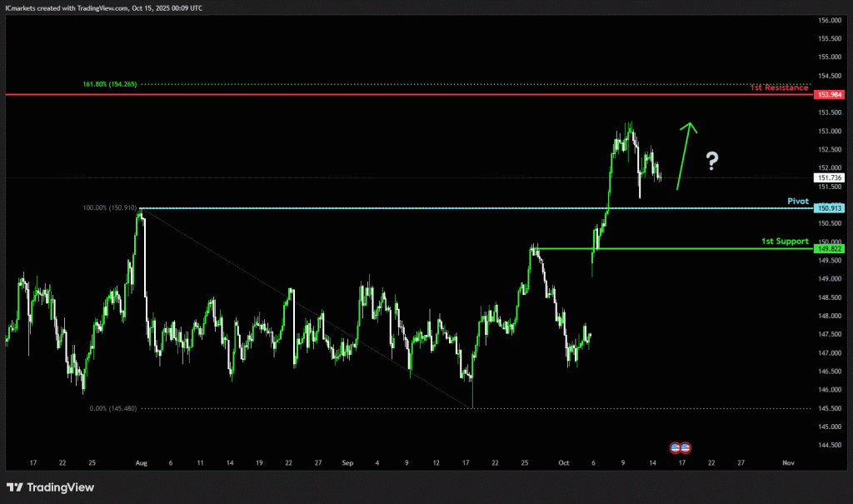Click the blue 150.913 pivot price tag
853x504 pixels.
point(831,208)
